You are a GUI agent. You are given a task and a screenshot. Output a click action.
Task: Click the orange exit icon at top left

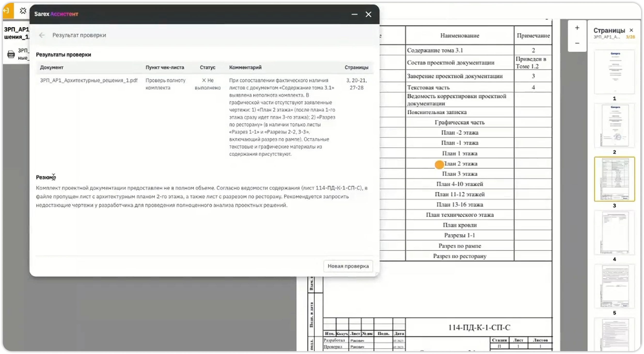tap(8, 11)
